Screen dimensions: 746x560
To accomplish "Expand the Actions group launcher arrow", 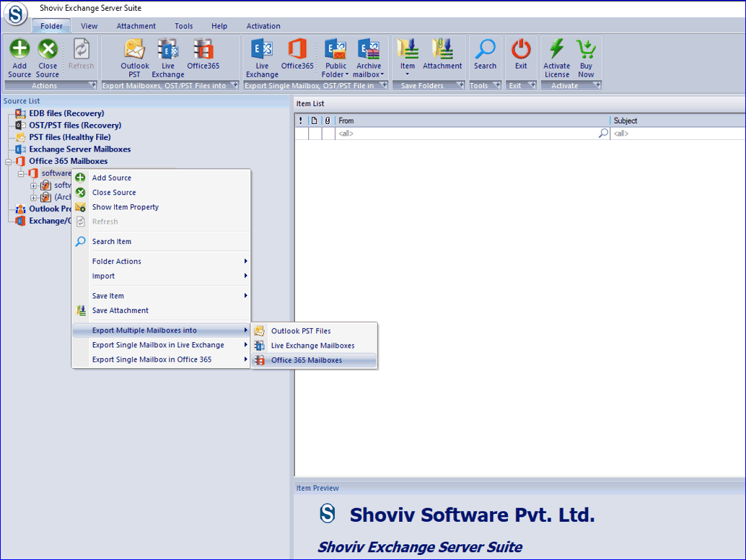I will 92,85.
